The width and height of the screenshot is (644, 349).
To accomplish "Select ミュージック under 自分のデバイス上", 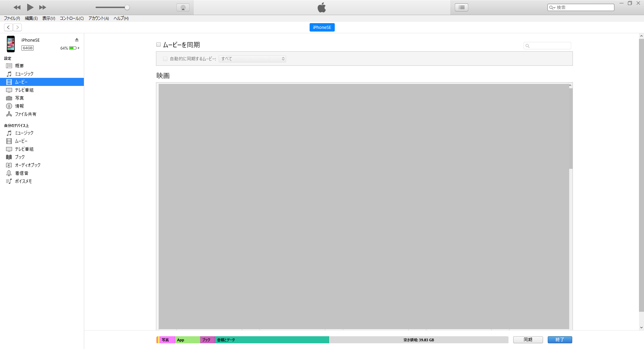I will [42, 133].
